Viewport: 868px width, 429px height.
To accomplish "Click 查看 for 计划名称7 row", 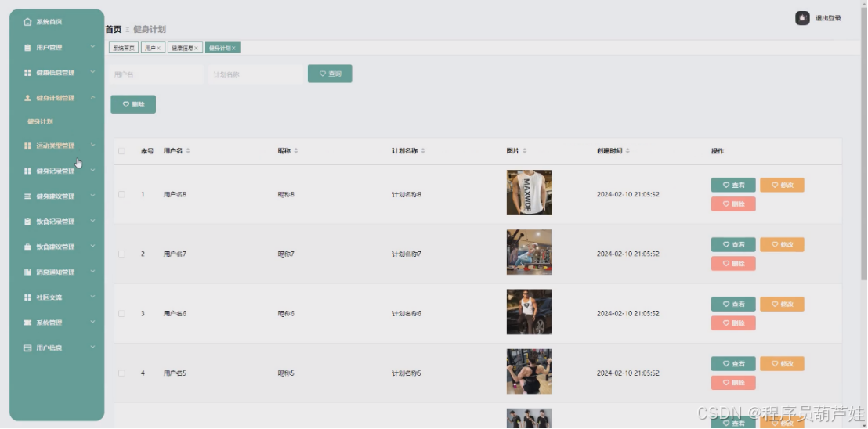I will [x=733, y=245].
